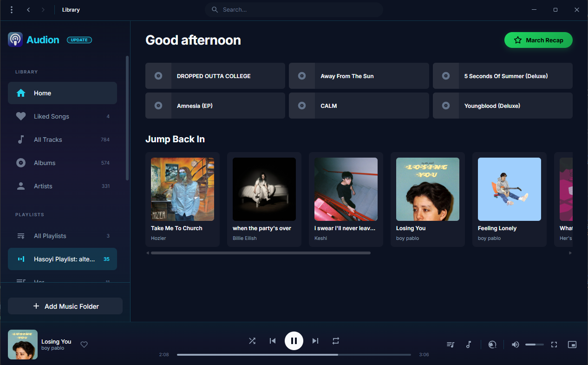The height and width of the screenshot is (365, 588).
Task: Open the equalizer icon near volume controls
Action: click(x=492, y=345)
